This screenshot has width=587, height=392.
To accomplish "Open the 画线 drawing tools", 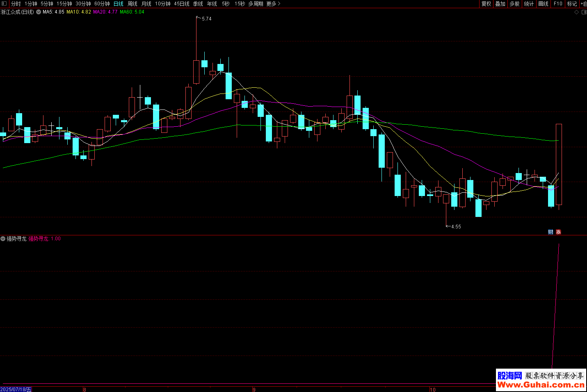I will click(543, 4).
